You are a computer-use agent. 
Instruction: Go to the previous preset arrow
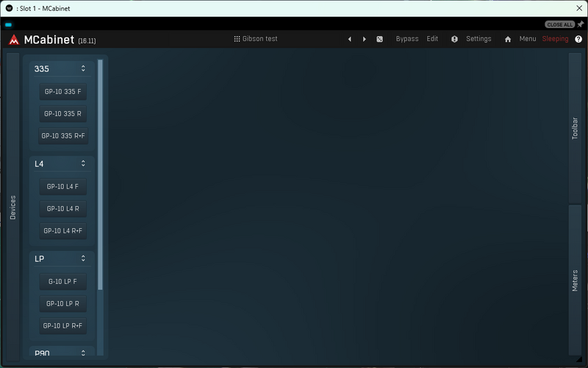click(x=350, y=39)
